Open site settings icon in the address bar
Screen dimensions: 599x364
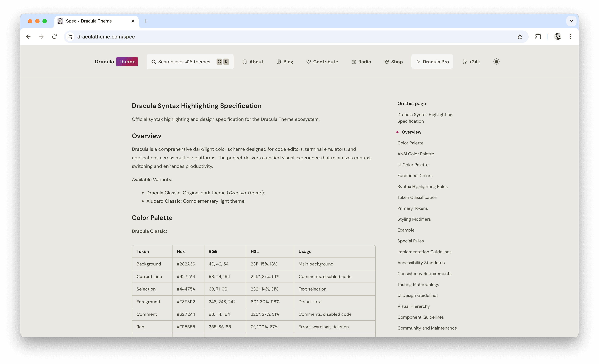pos(70,36)
